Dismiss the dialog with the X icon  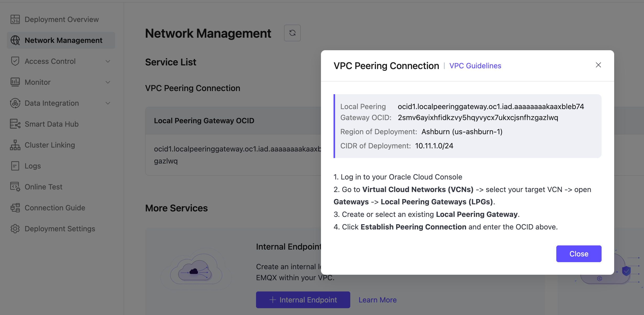(598, 65)
